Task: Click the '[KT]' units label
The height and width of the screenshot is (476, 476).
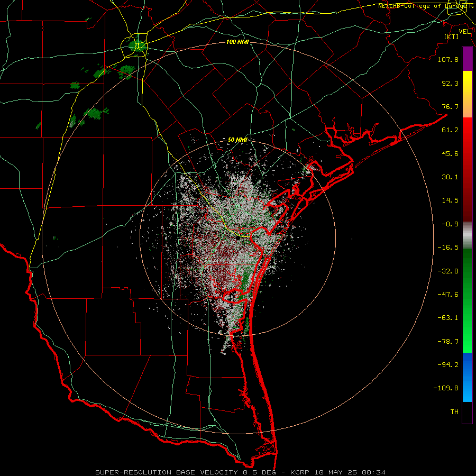Action: click(452, 36)
